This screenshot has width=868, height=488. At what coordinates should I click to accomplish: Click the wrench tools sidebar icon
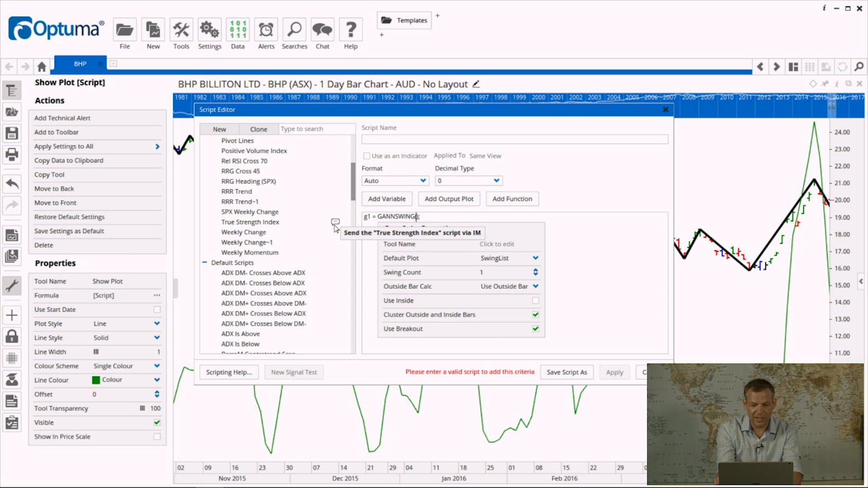[x=12, y=286]
